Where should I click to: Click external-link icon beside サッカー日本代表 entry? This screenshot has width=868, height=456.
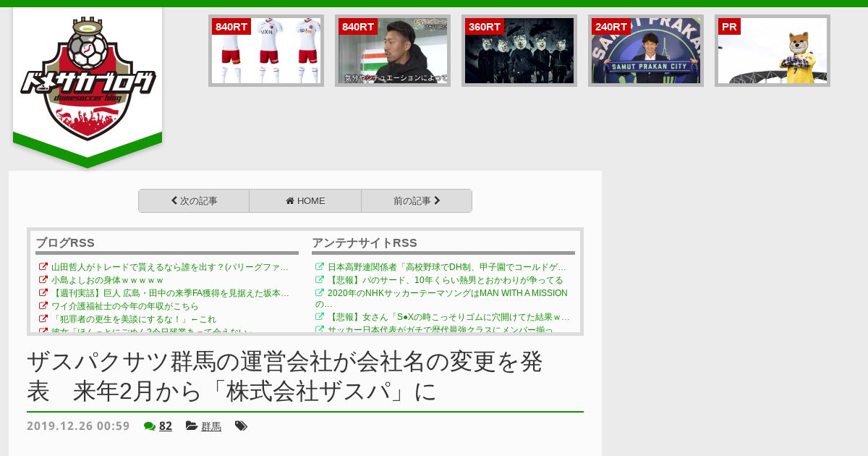(320, 330)
